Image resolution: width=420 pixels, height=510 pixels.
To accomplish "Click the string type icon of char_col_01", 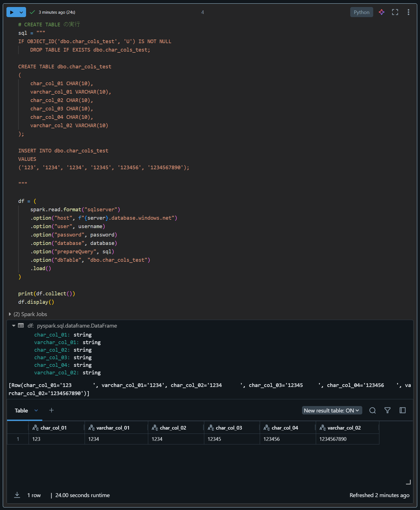I will point(35,428).
